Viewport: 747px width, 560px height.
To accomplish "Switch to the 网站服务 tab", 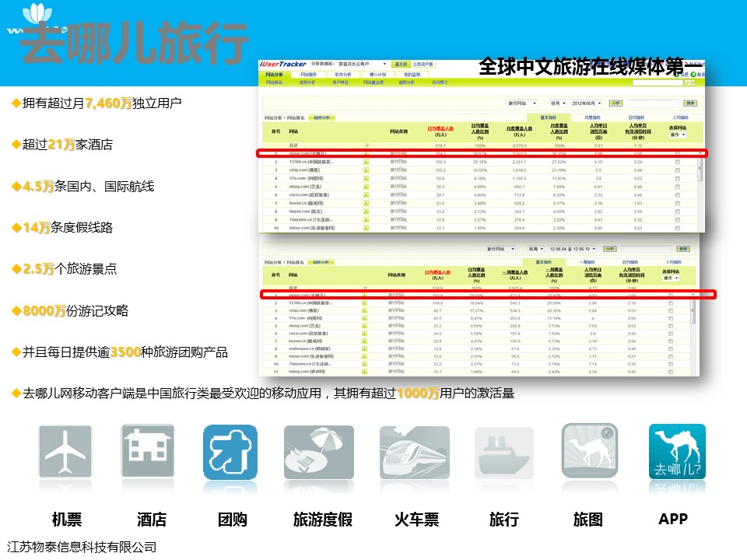I will click(309, 75).
